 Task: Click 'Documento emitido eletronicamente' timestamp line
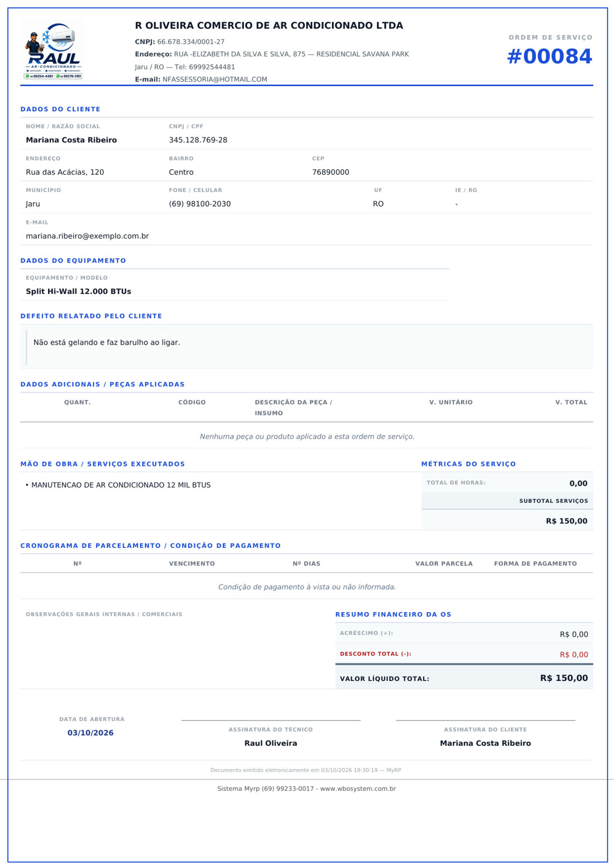click(306, 770)
